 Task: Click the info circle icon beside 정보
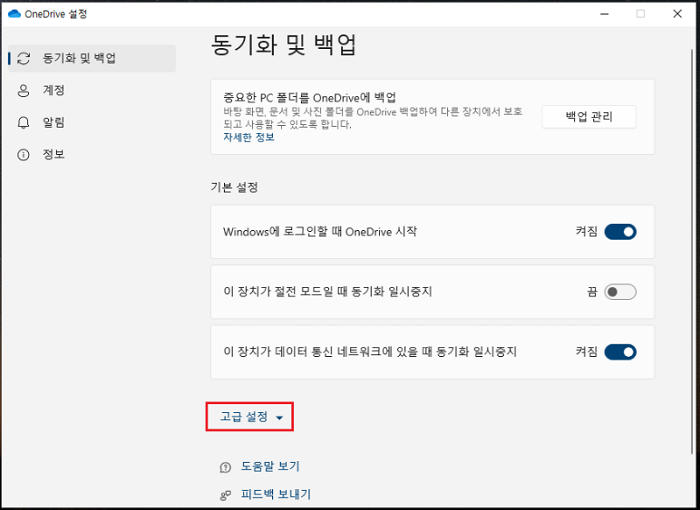23,155
